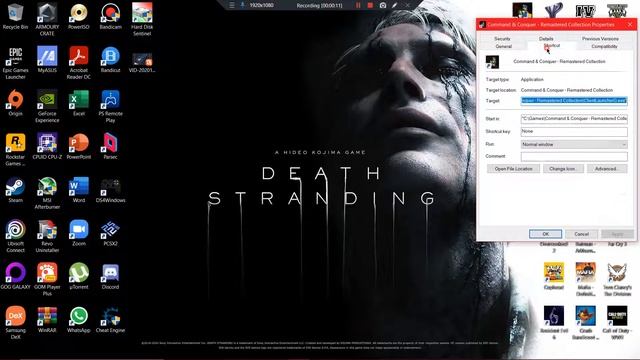Viewport: 640px width, 360px height.
Task: Open the Recycle Bin desktop icon
Action: [16, 16]
